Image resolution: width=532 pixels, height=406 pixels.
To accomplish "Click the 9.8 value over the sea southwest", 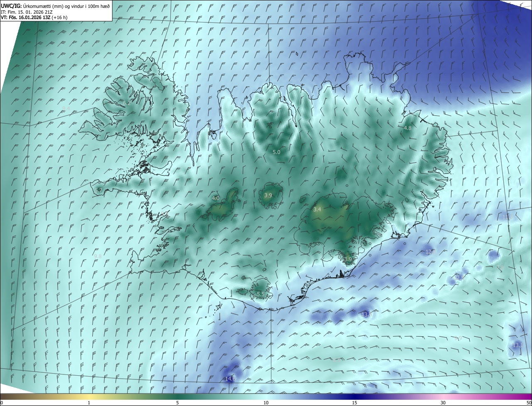I will click(x=98, y=257).
